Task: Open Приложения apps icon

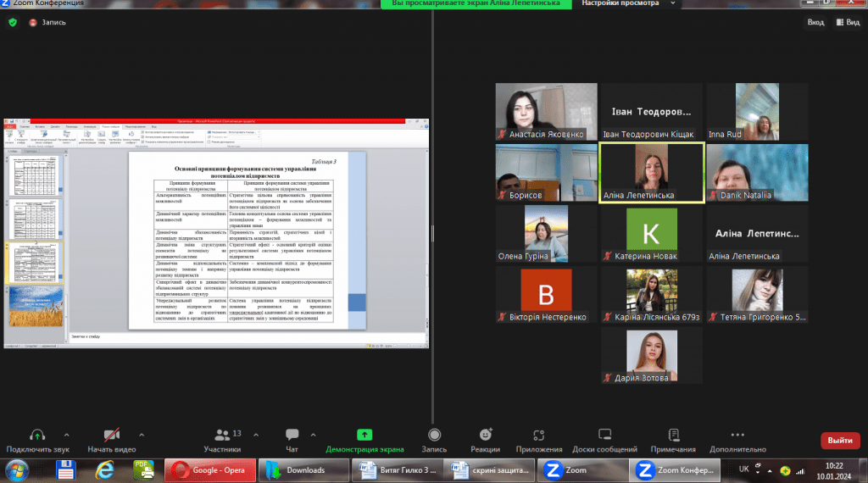Action: point(539,435)
